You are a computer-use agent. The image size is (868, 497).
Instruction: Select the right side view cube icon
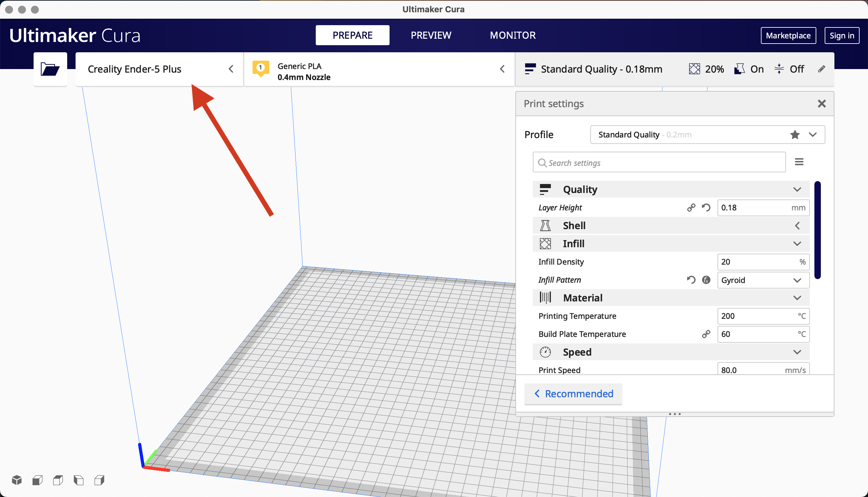point(99,480)
